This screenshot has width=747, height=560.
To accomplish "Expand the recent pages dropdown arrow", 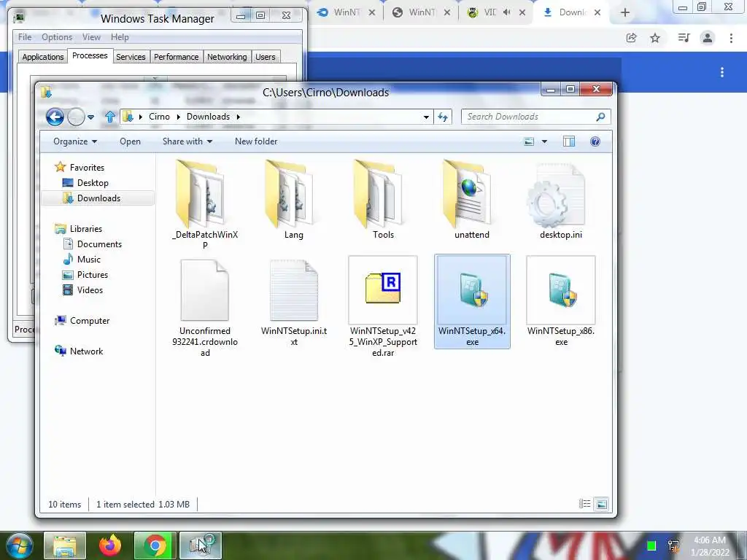I will (x=90, y=117).
